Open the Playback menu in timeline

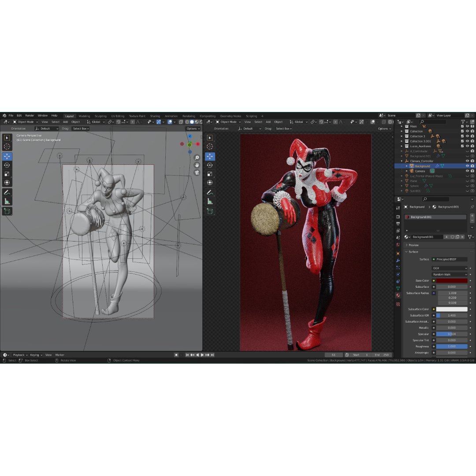click(x=20, y=355)
